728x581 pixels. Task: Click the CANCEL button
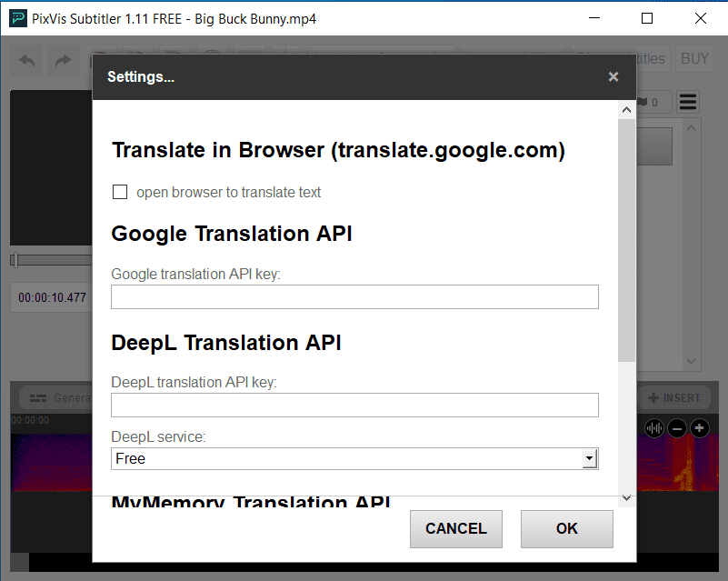456,528
